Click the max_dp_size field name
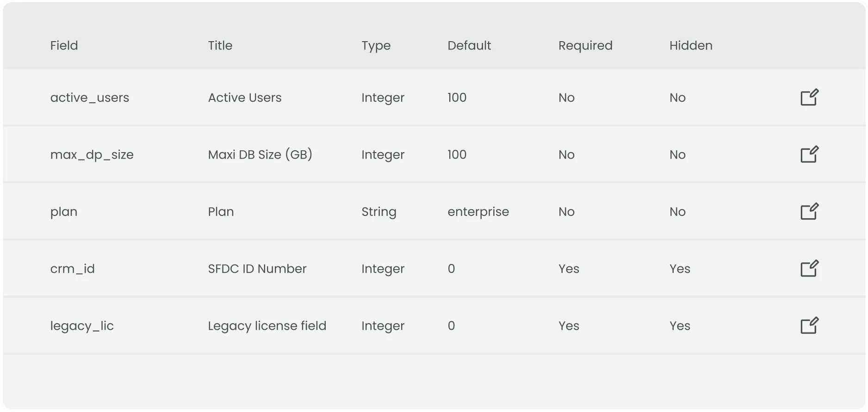The height and width of the screenshot is (412, 868). 92,154
